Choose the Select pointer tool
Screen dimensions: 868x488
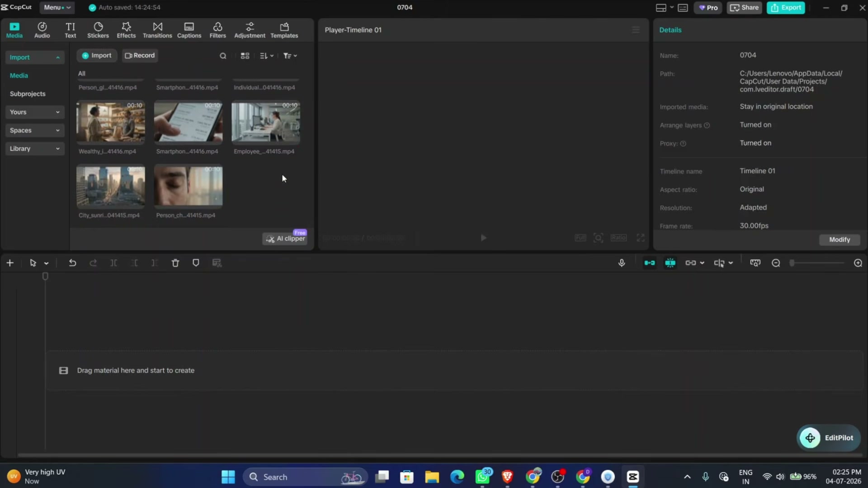[x=33, y=263]
